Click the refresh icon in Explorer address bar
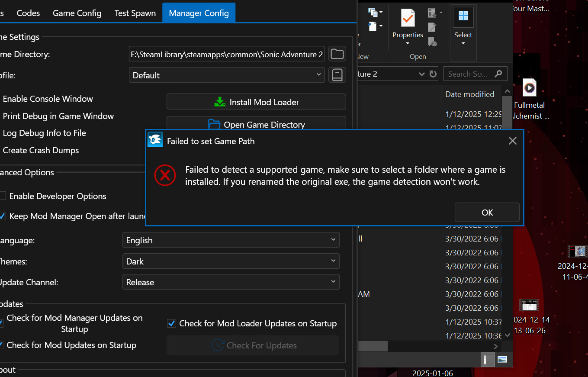588x377 pixels. (433, 74)
